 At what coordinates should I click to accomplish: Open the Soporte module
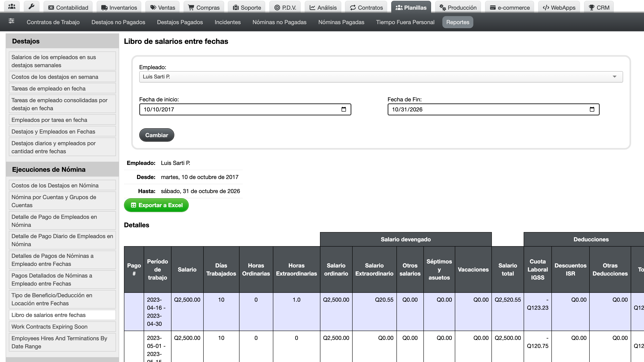click(x=247, y=7)
